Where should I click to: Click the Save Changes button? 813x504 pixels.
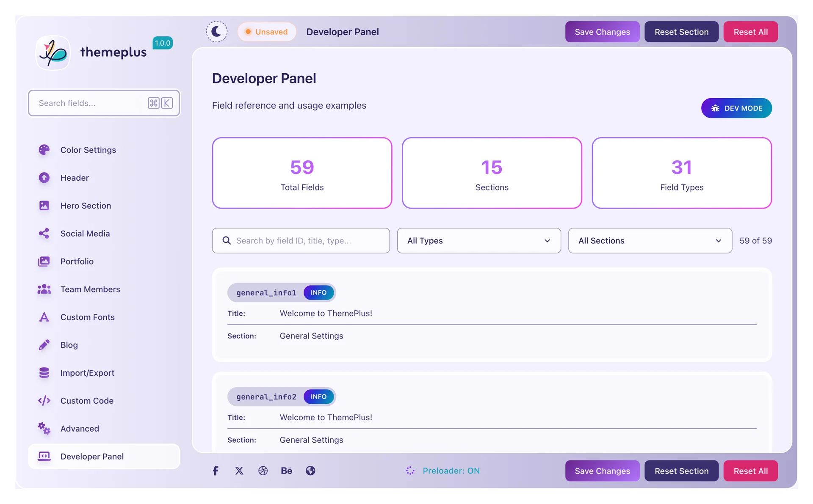pyautogui.click(x=602, y=32)
